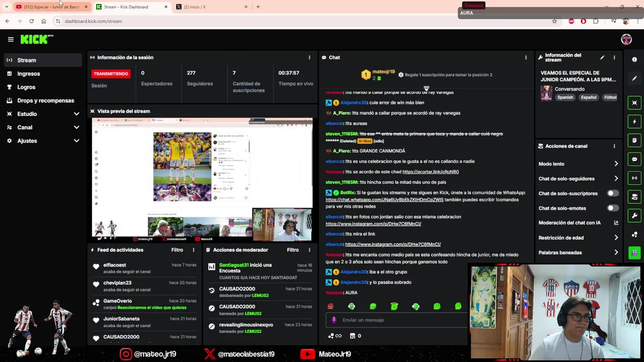The image size is (644, 362).
Task: Switch to the Inicio / X tab
Action: point(211,7)
